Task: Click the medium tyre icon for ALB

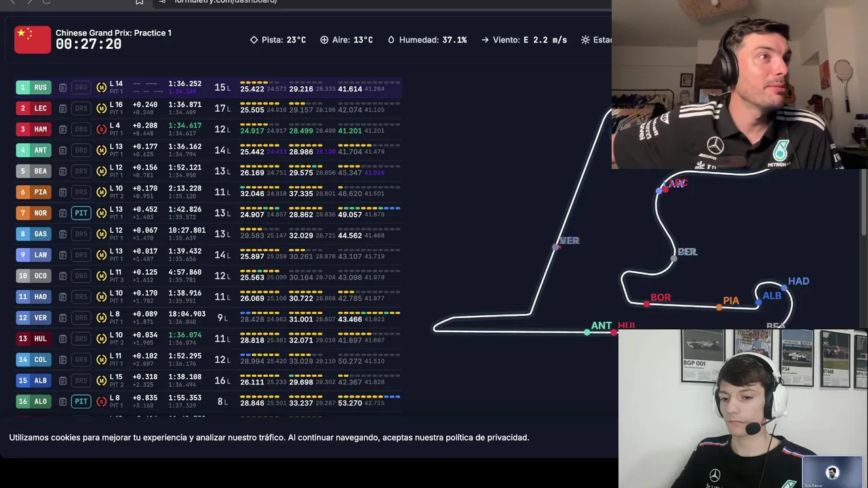Action: pos(101,380)
